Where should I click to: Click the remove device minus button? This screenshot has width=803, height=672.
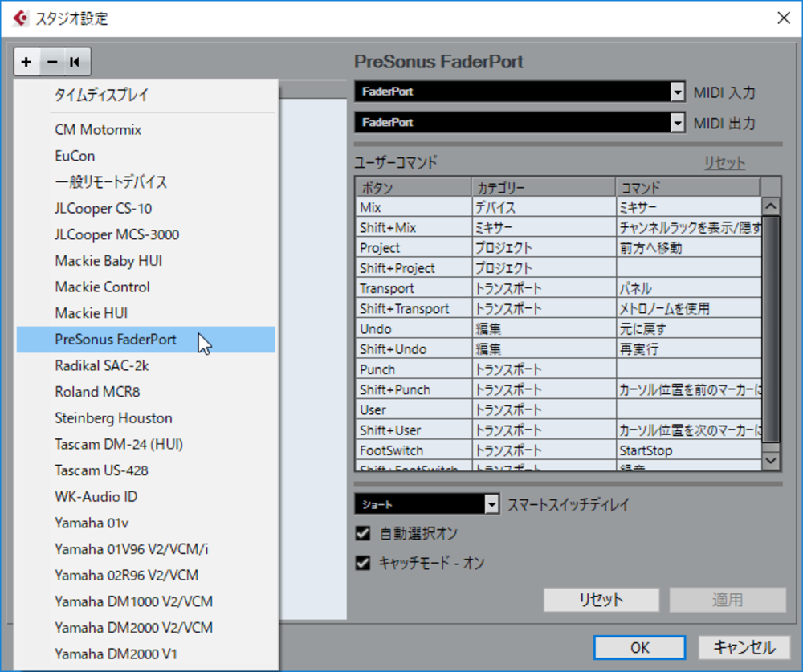[x=52, y=62]
